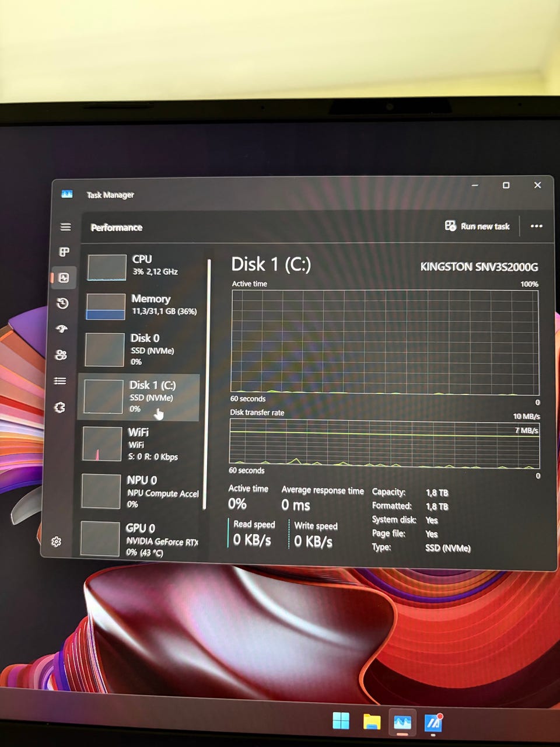Select NPU 0 performance item
Screen dimensions: 560x747
point(138,491)
